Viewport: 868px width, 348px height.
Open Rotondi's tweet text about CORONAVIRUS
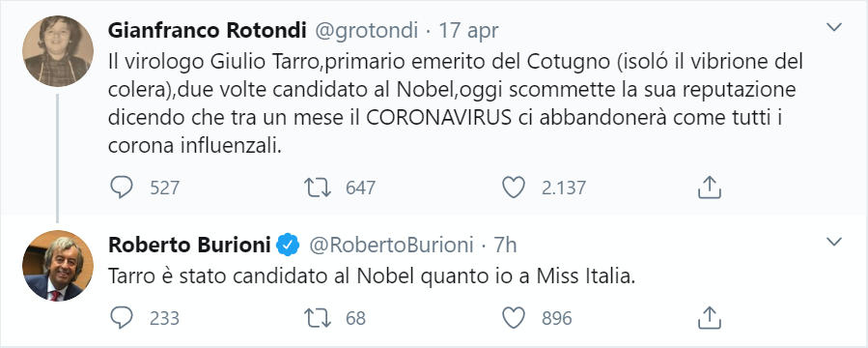coord(455,103)
